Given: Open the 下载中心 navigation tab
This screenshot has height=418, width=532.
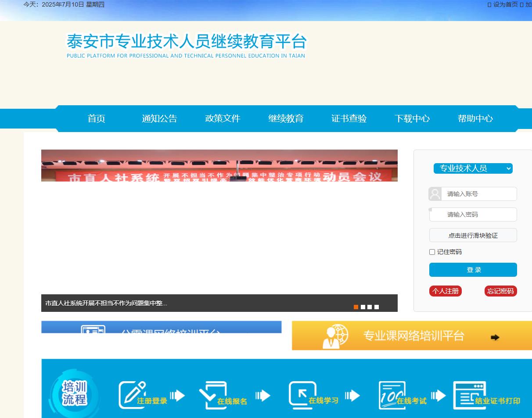Looking at the screenshot, I should pyautogui.click(x=412, y=118).
